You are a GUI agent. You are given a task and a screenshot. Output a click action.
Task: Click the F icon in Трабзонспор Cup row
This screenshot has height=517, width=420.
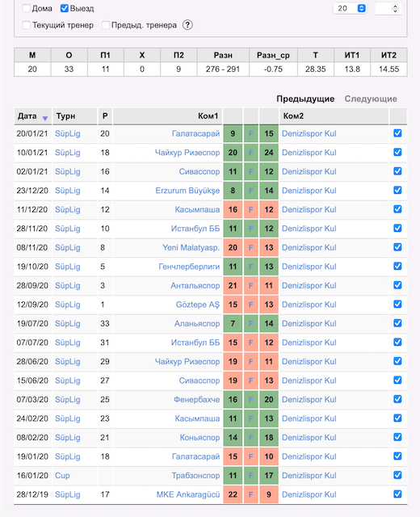click(x=251, y=476)
